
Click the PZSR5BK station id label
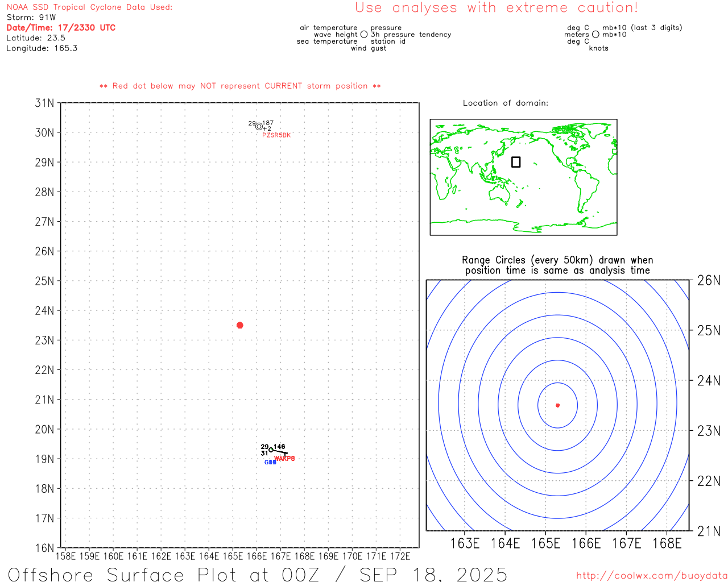coord(276,135)
